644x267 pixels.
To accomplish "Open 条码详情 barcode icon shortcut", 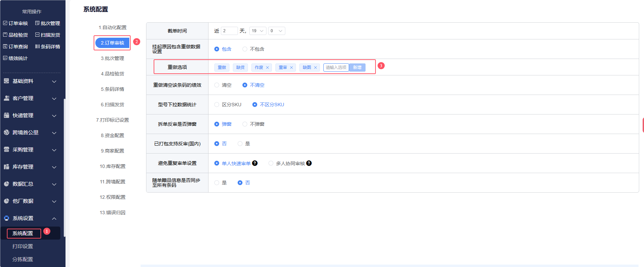I will (37, 47).
